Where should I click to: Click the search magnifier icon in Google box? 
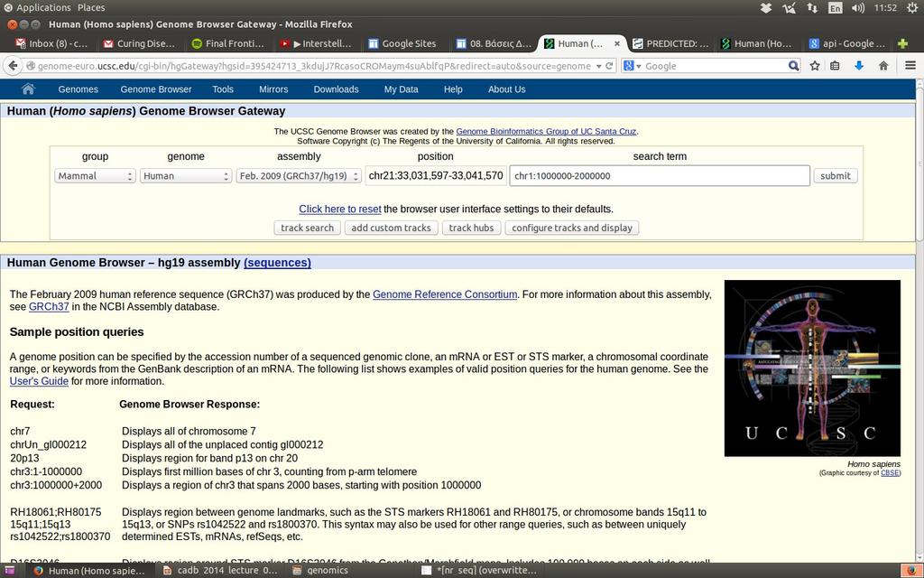[793, 66]
